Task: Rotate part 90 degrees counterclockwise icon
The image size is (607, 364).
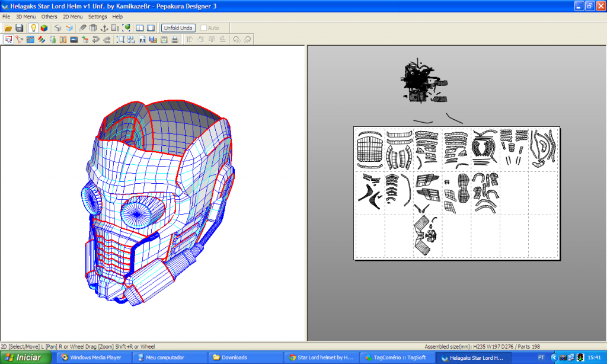Action: pyautogui.click(x=237, y=40)
